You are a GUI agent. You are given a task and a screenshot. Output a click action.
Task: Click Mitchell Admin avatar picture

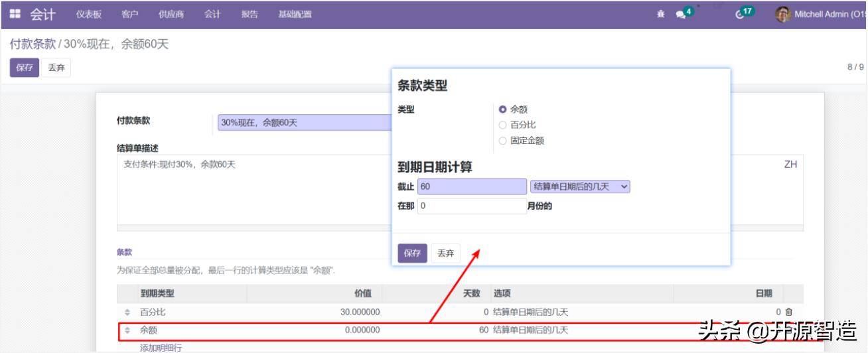click(x=783, y=14)
